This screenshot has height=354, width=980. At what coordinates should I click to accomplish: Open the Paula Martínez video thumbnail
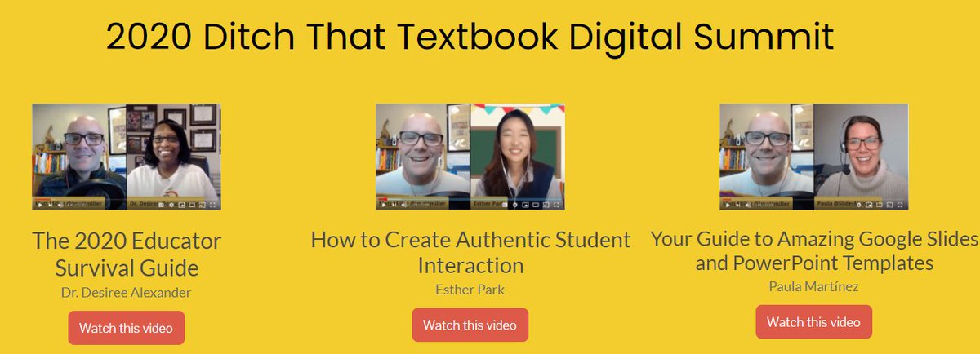pyautogui.click(x=814, y=157)
